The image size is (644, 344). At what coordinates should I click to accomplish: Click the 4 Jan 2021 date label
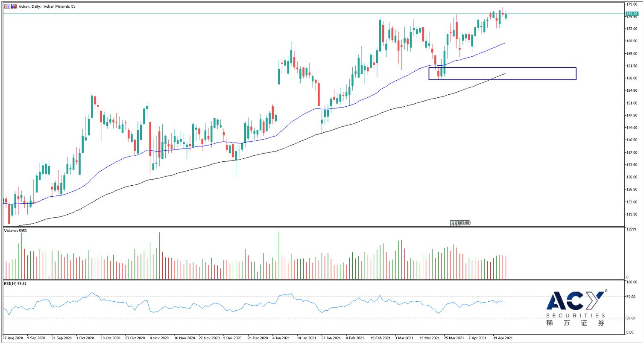(282, 338)
